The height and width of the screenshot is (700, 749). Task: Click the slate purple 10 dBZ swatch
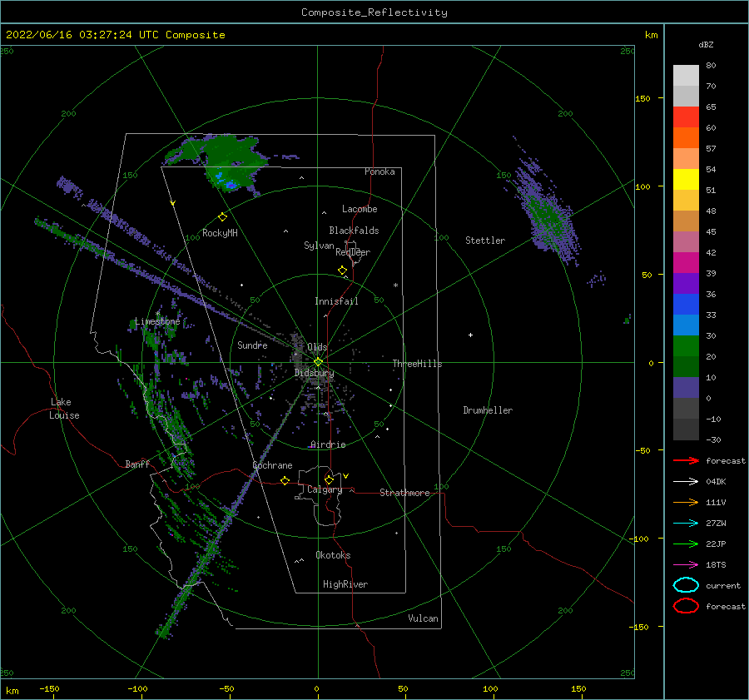click(x=686, y=388)
